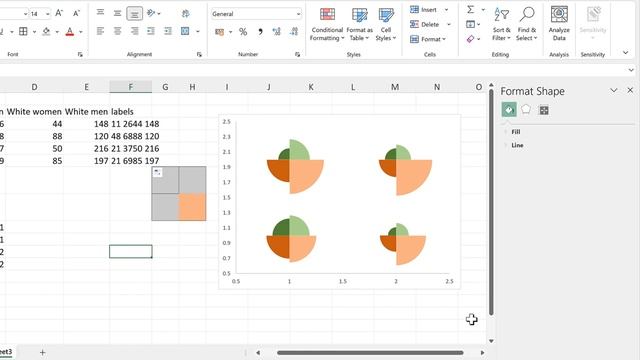This screenshot has width=640, height=360.
Task: Open Format as Table gallery
Action: click(360, 24)
